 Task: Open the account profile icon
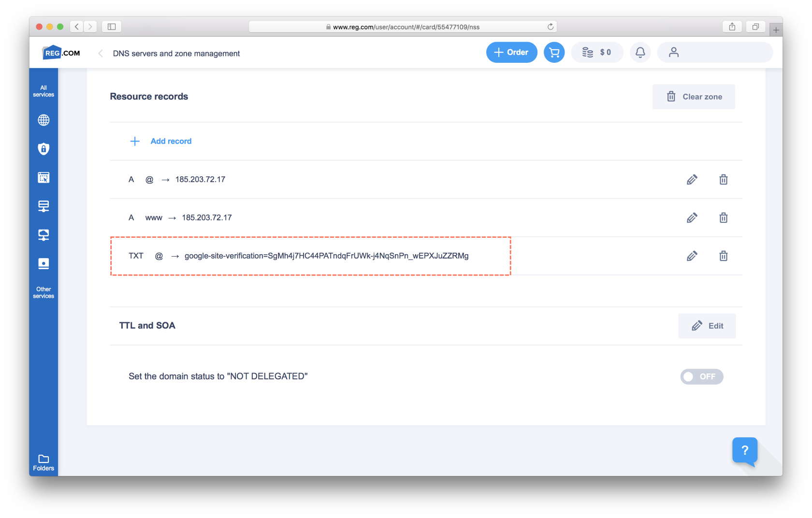(673, 52)
